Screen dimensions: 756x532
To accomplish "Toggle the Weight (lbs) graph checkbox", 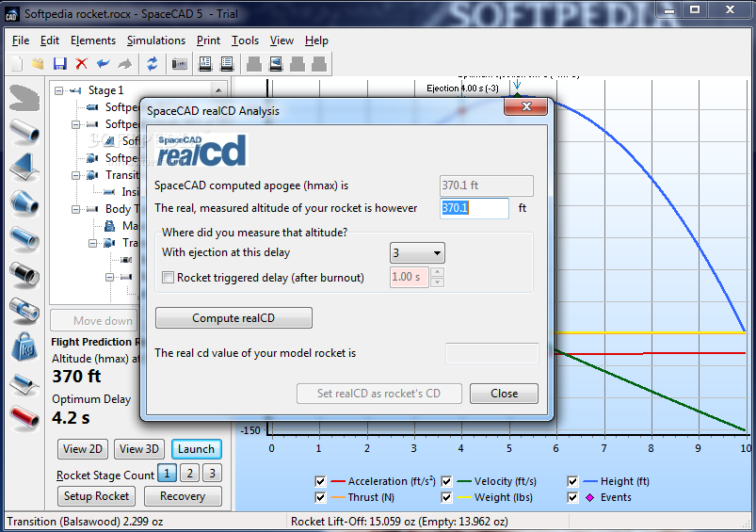I will pyautogui.click(x=446, y=497).
